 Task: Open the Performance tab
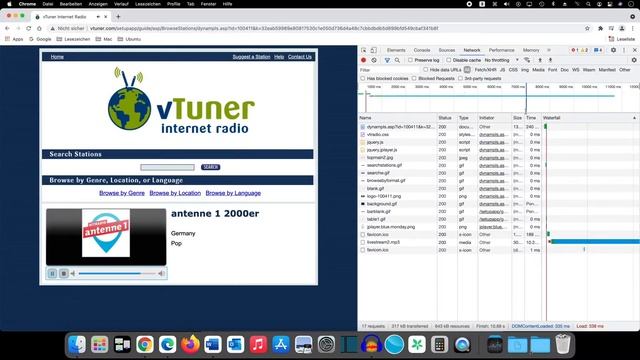501,50
